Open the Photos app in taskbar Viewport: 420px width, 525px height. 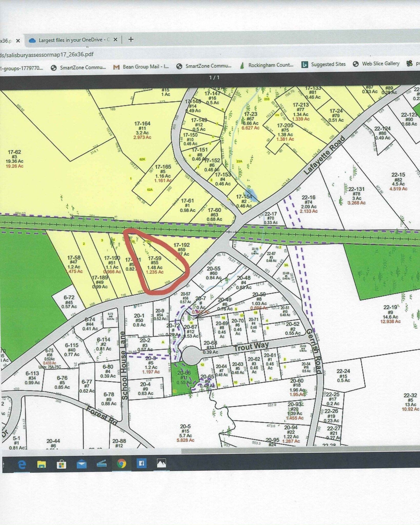(x=161, y=463)
